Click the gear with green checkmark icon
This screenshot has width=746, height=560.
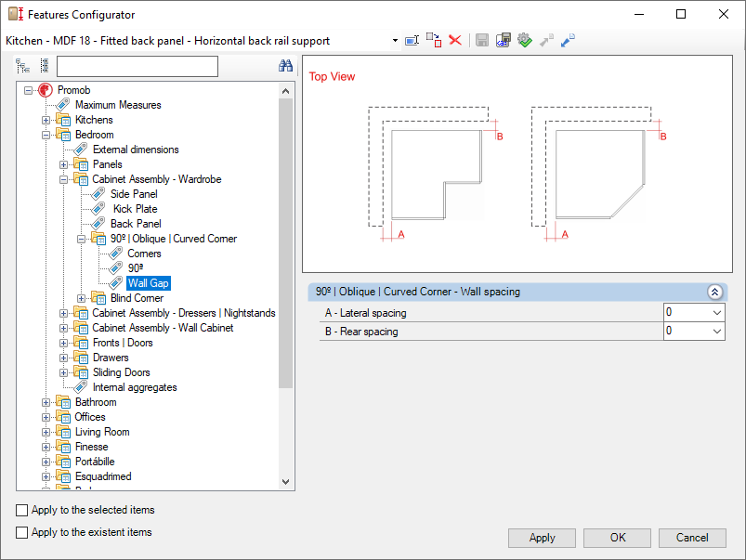click(x=525, y=40)
